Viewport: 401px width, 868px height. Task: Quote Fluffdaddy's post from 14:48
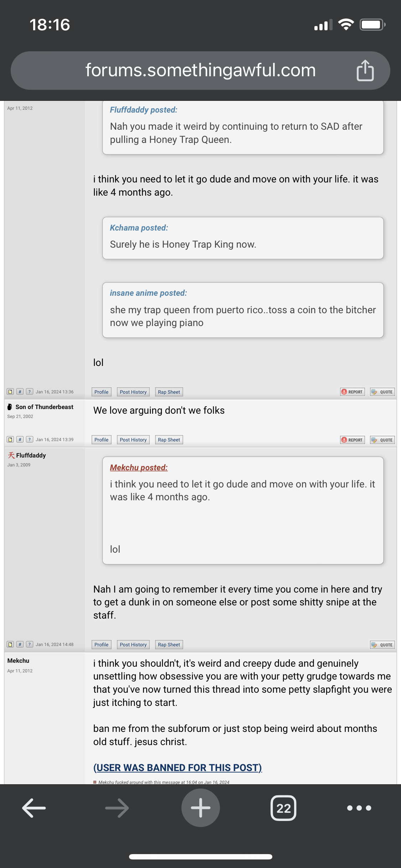click(382, 645)
